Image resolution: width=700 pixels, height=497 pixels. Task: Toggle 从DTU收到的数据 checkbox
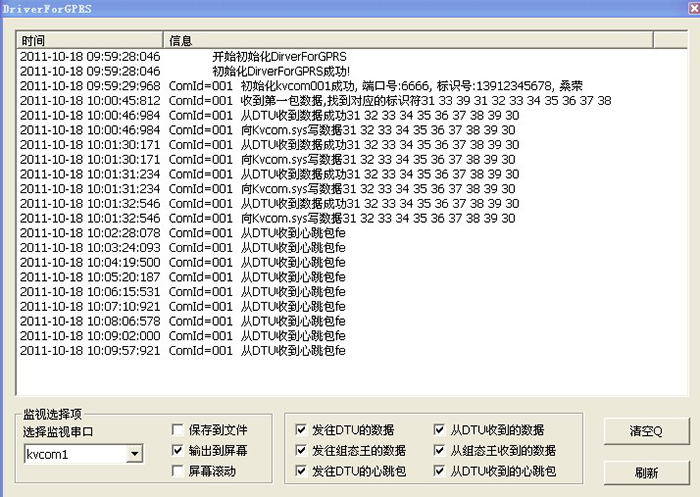pyautogui.click(x=439, y=430)
